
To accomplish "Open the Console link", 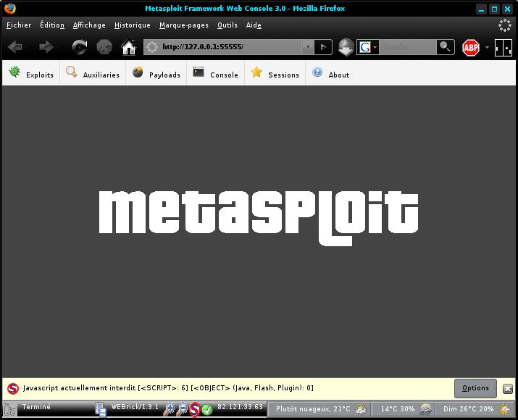I will click(x=224, y=75).
